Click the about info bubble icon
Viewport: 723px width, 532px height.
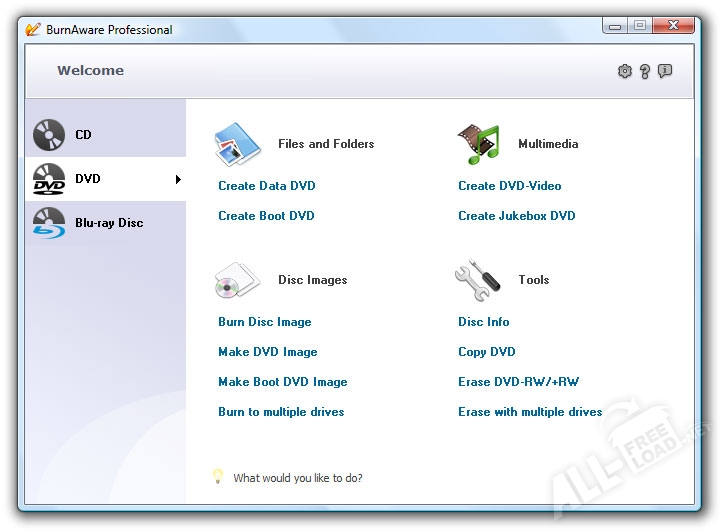tap(665, 71)
